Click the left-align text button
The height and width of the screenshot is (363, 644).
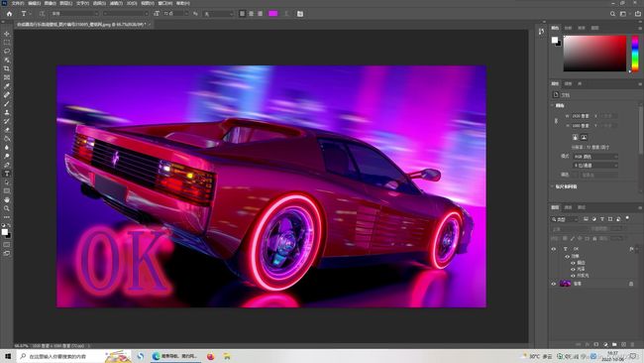[x=242, y=14]
